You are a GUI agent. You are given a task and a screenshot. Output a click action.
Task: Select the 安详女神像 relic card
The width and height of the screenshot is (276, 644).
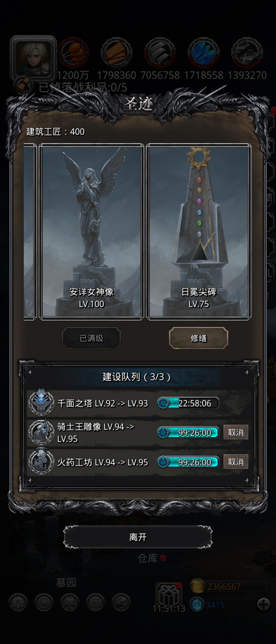point(91,232)
